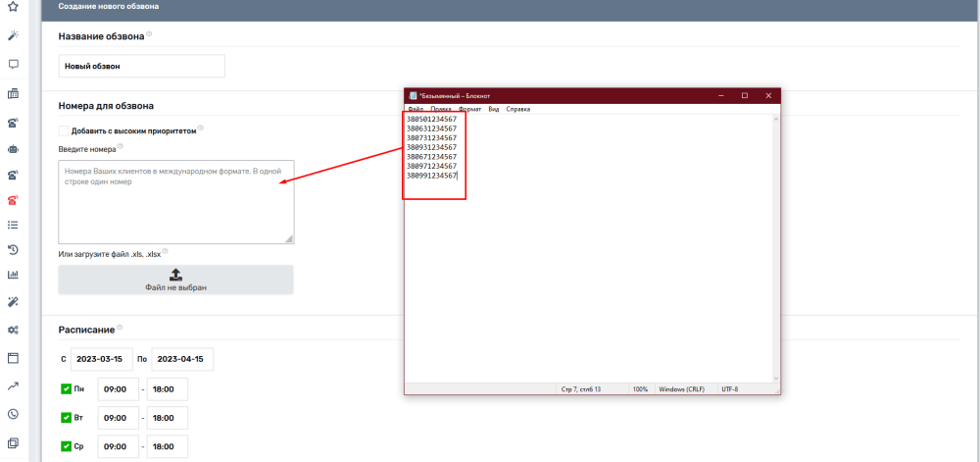The height and width of the screenshot is (462, 980).
Task: Open the Формат menu in Notepad
Action: tap(469, 109)
